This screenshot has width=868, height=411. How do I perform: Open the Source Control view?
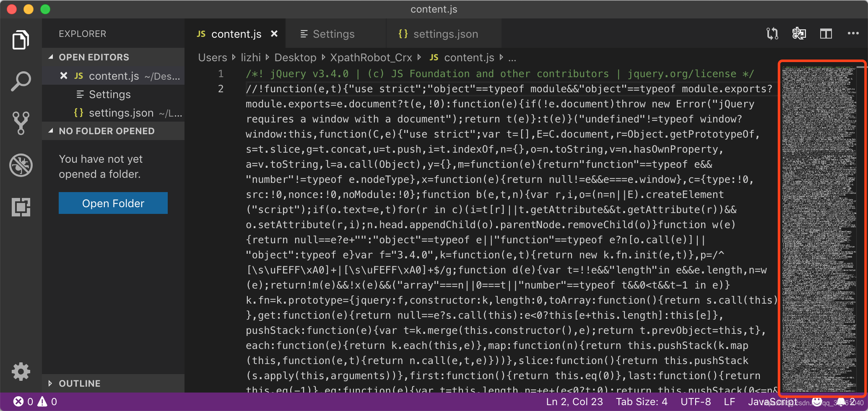(x=21, y=123)
